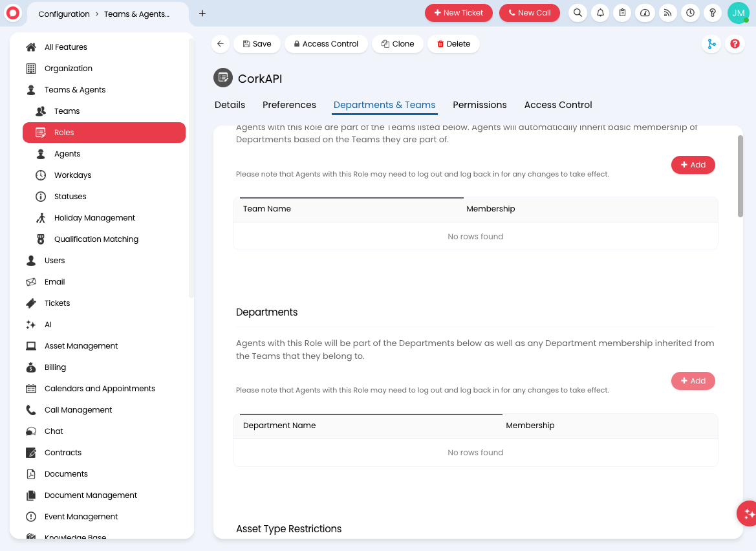
Task: Click the Configuration breadcrumb tab
Action: tap(64, 14)
